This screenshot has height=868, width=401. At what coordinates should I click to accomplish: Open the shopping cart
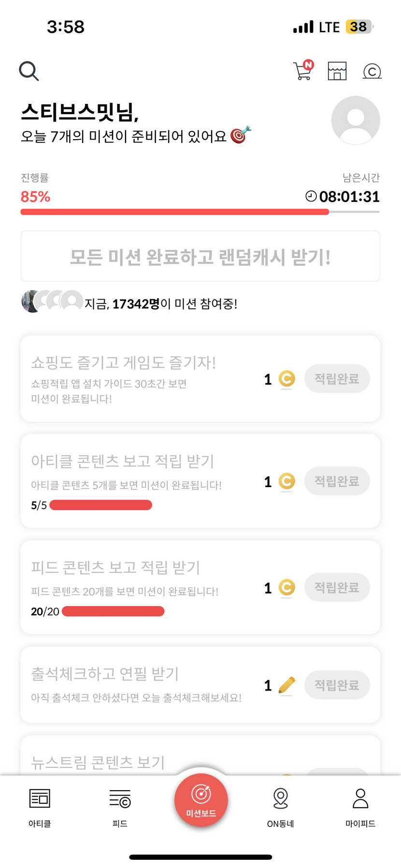(303, 71)
